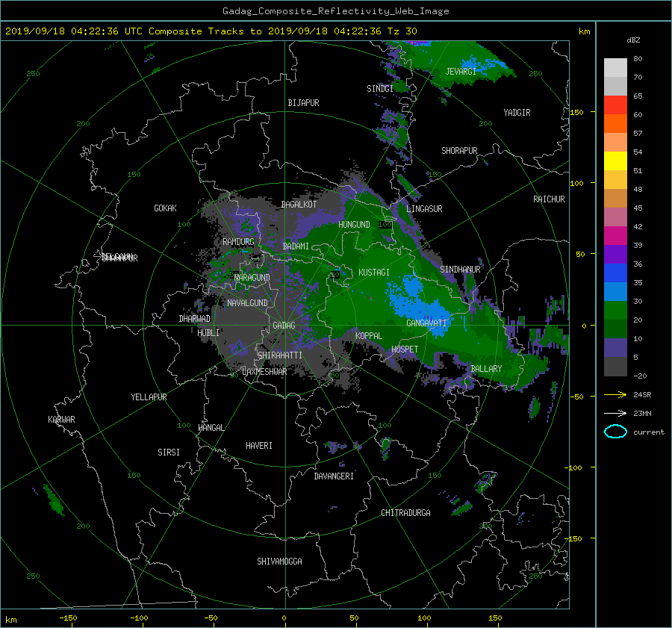Click the HUBLI city label
This screenshot has height=628, width=672.
tap(208, 333)
